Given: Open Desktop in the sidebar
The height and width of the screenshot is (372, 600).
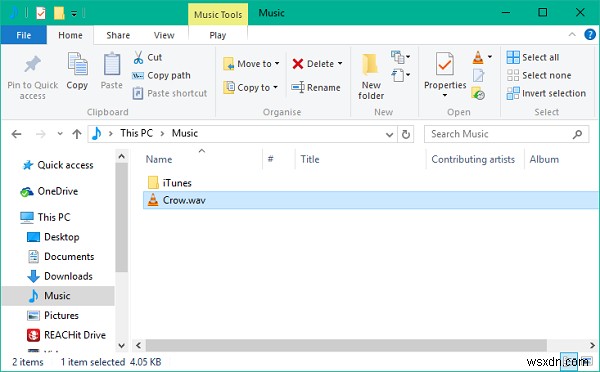Looking at the screenshot, I should point(53,237).
